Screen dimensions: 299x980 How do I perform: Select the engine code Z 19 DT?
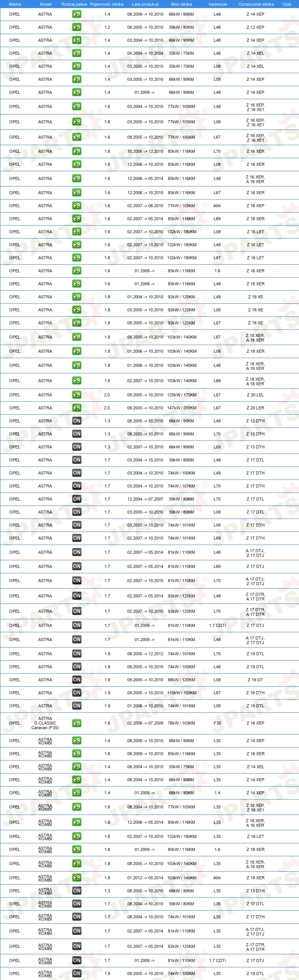click(x=255, y=680)
